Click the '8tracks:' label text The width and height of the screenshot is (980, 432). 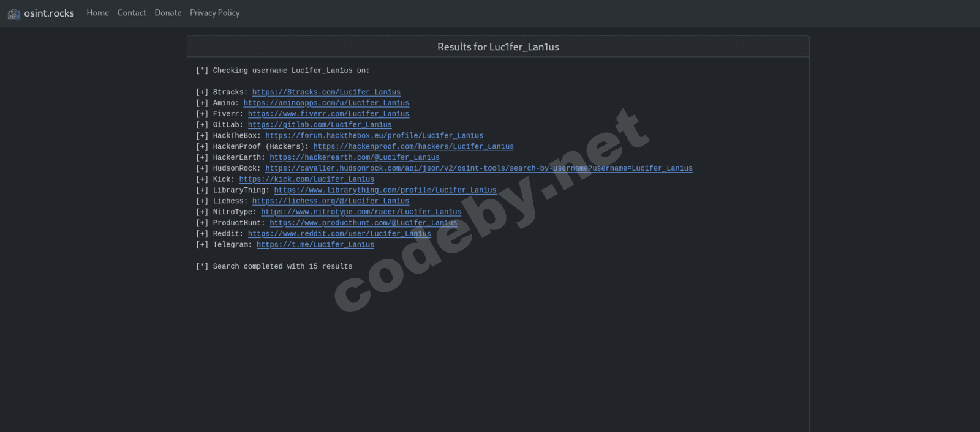[x=230, y=92]
